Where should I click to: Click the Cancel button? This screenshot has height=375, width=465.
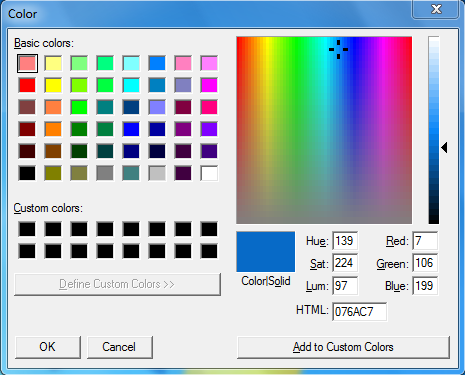point(120,347)
